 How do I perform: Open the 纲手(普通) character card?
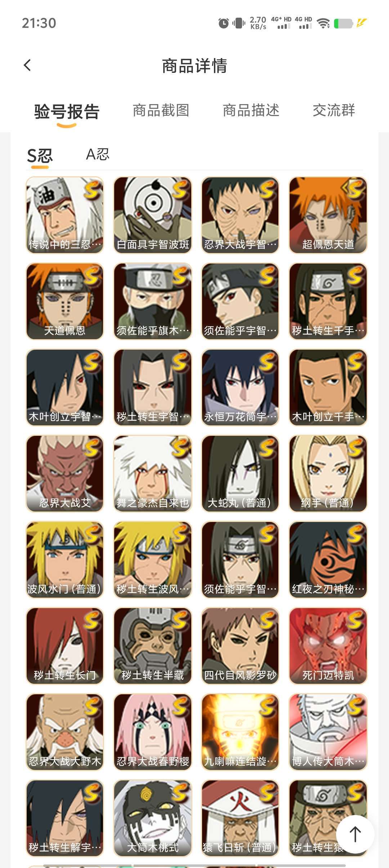point(328,474)
